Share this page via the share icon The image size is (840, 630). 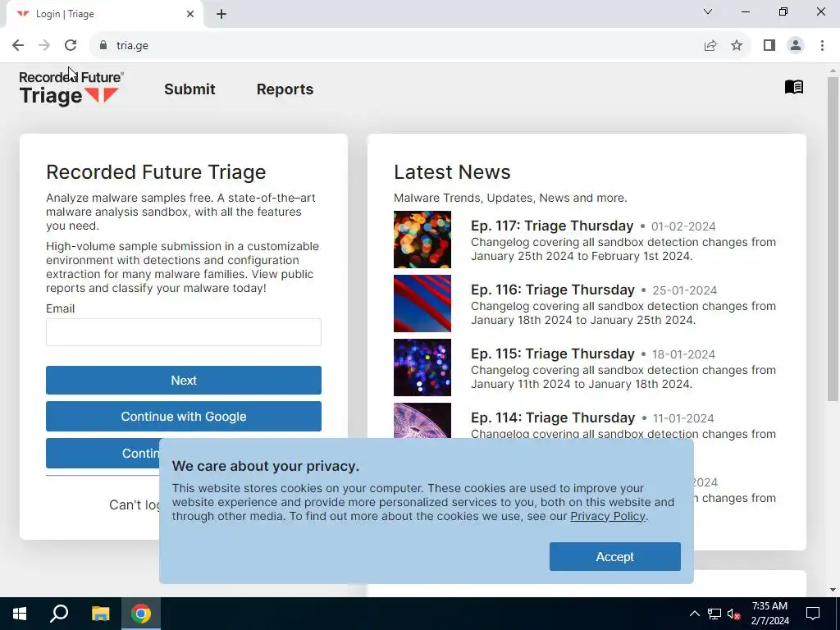710,46
